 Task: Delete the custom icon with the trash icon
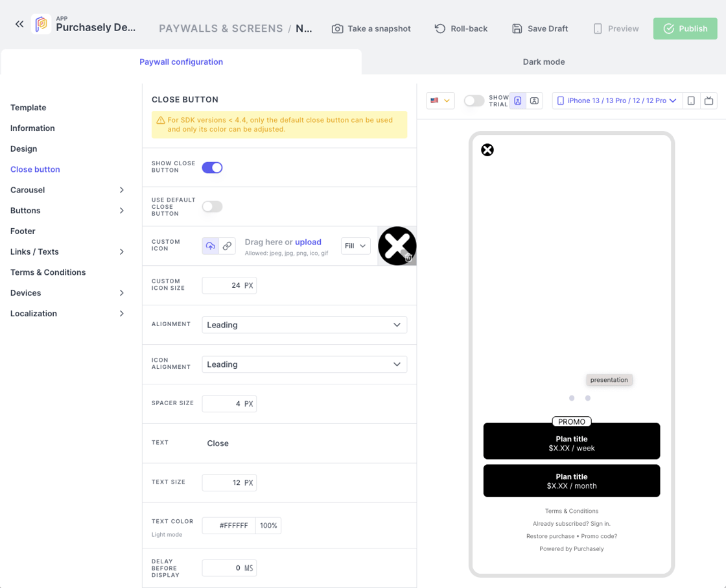pyautogui.click(x=409, y=257)
